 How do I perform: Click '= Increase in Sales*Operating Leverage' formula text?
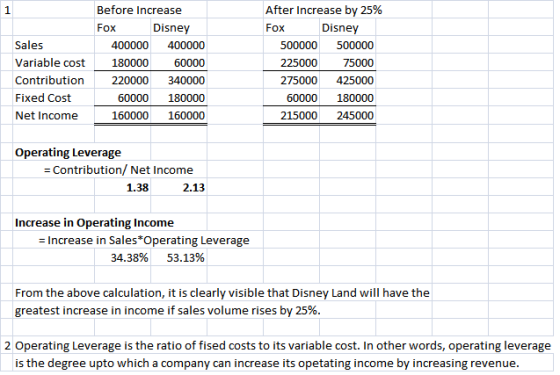tap(144, 240)
